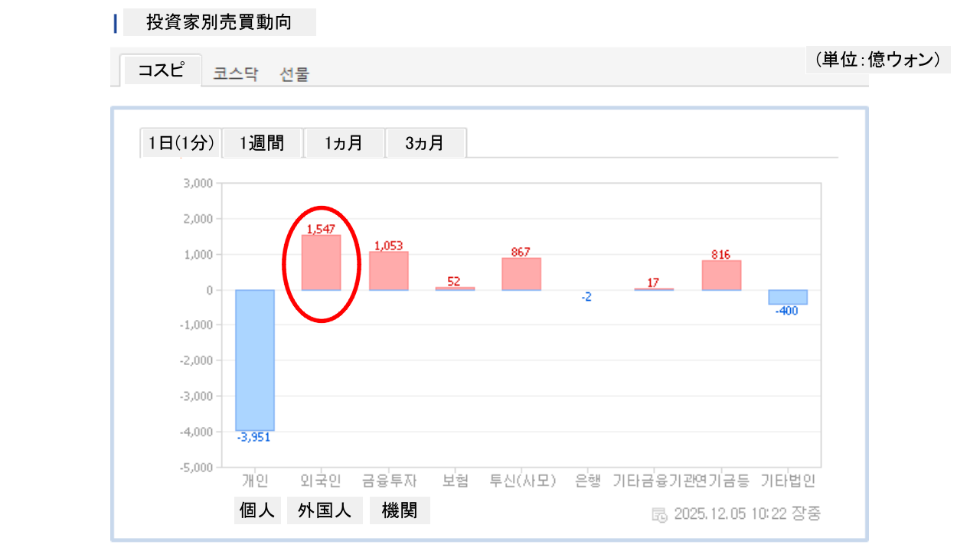
Task: Click the blue 기타법인 bar showing -400
Action: click(788, 297)
